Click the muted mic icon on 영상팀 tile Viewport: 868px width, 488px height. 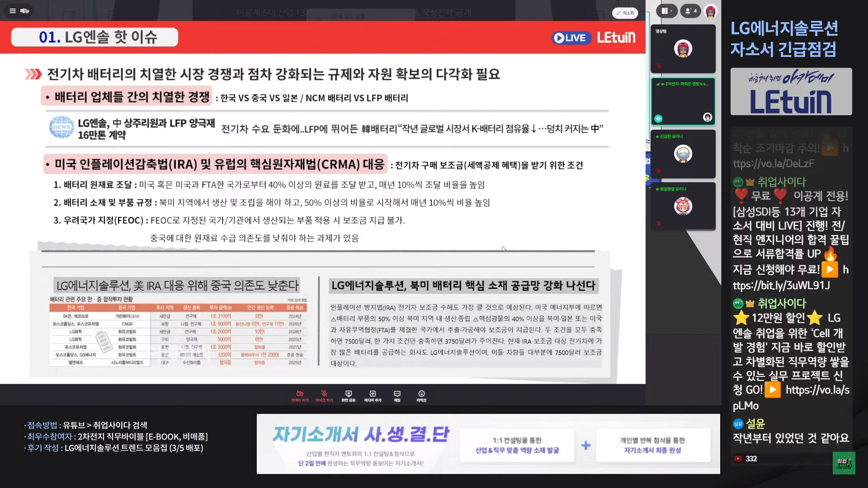[659, 66]
